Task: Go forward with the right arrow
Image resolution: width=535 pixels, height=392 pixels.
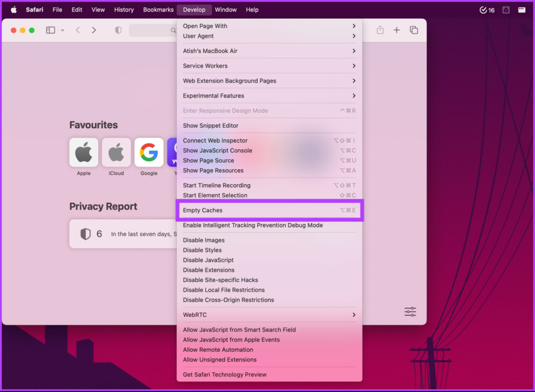Action: 94,30
